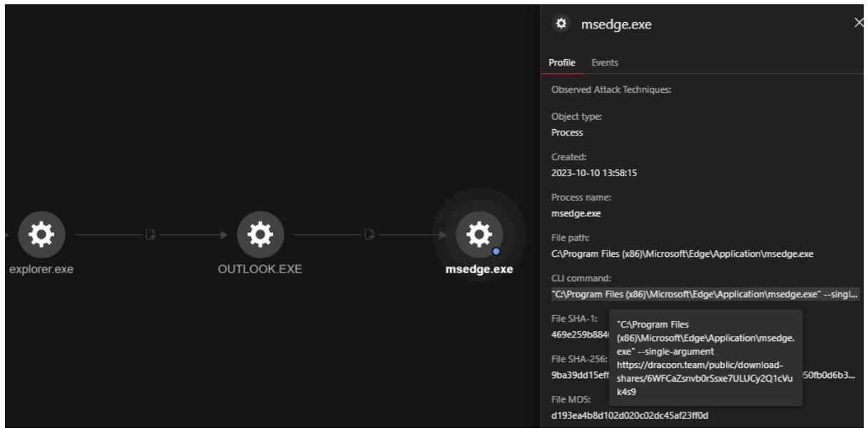Click file icon on explorer.exe to OUTLOOK.EXE connector
The width and height of the screenshot is (868, 433).
[x=150, y=234]
